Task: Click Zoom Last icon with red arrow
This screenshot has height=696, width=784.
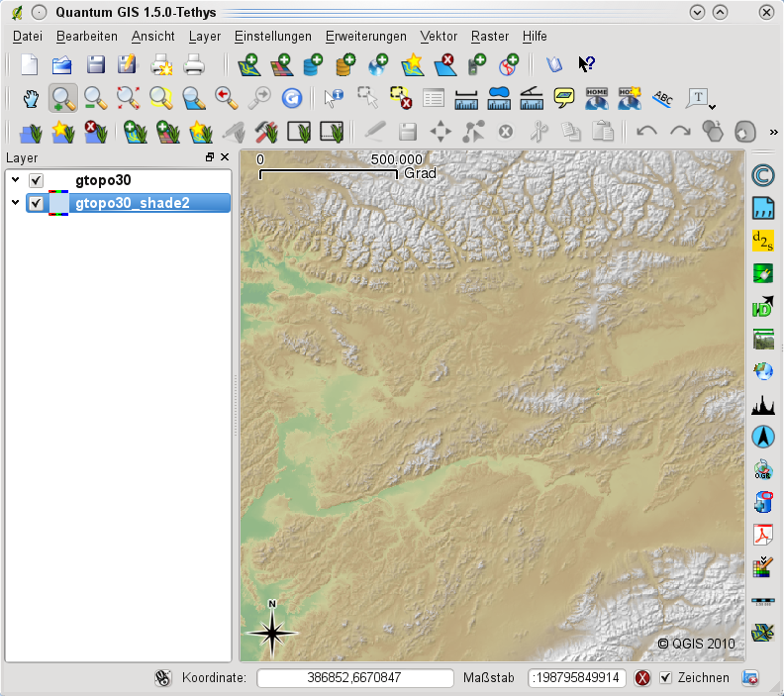Action: 226,98
